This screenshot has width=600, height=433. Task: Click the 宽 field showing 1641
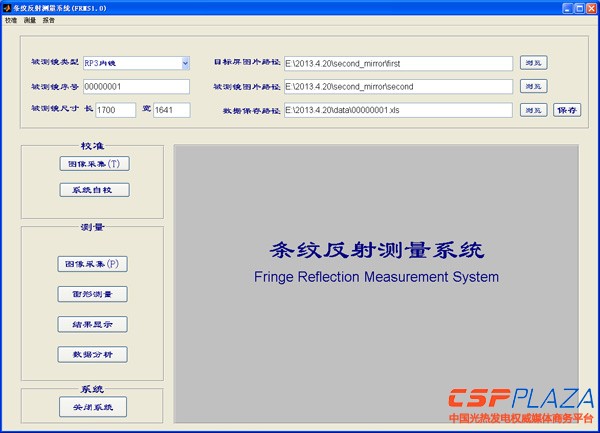click(171, 110)
